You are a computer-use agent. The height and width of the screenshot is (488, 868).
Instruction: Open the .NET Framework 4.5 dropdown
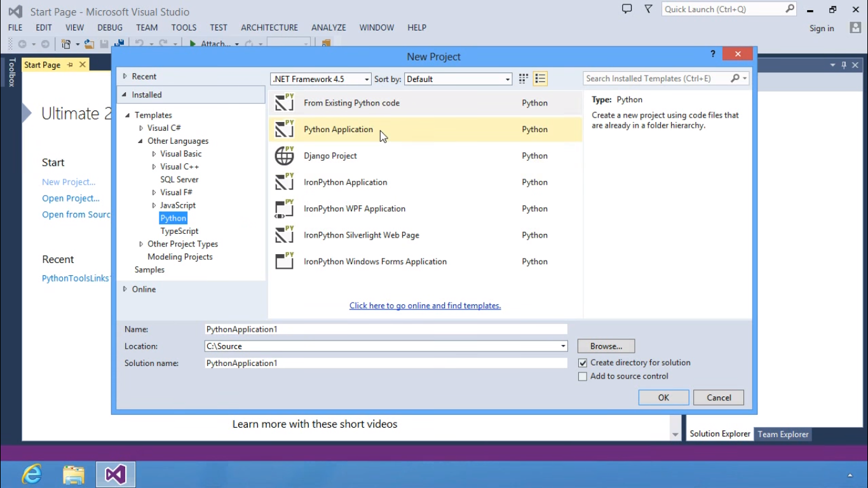(x=367, y=79)
